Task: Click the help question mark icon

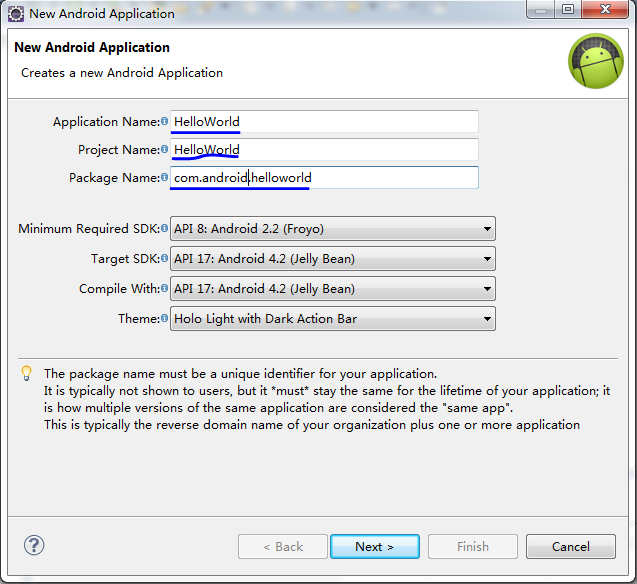Action: (34, 545)
